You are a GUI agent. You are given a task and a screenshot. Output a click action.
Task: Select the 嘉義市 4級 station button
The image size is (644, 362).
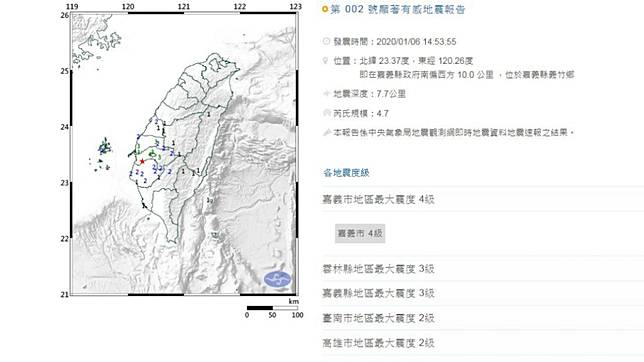point(360,233)
